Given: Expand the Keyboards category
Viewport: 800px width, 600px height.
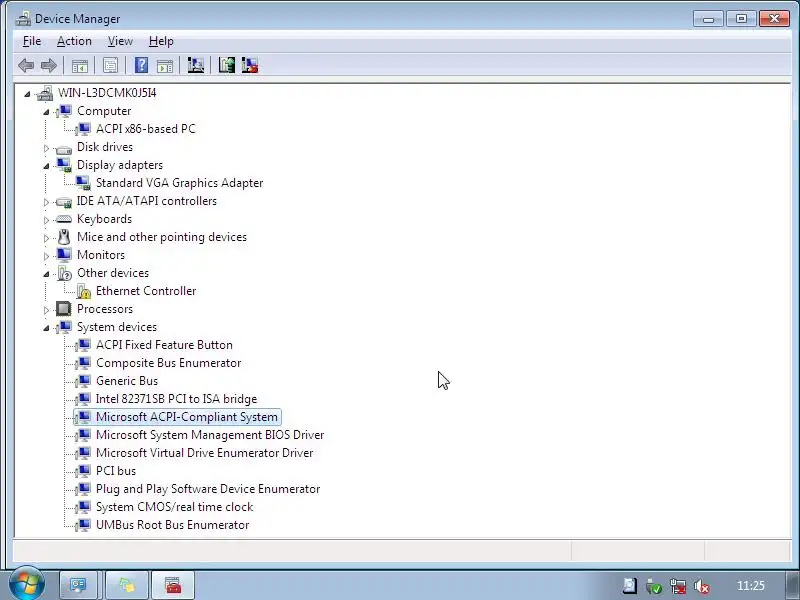Looking at the screenshot, I should pyautogui.click(x=46, y=220).
